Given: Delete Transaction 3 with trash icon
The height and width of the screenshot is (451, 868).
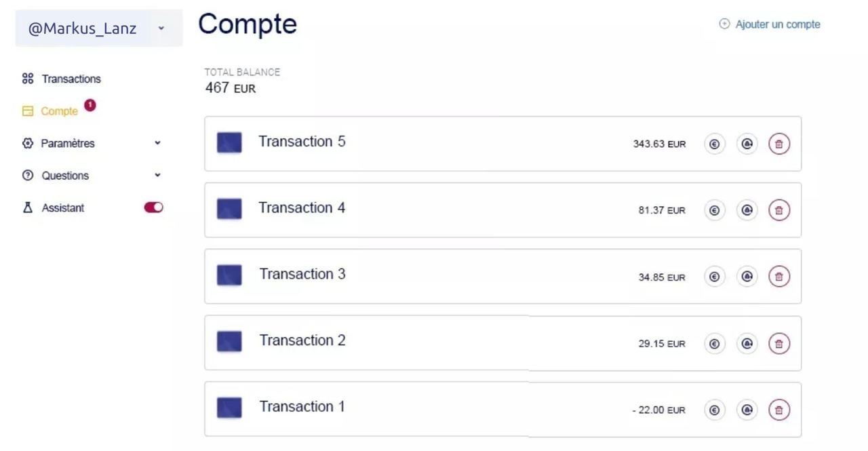Looking at the screenshot, I should click(x=779, y=277).
